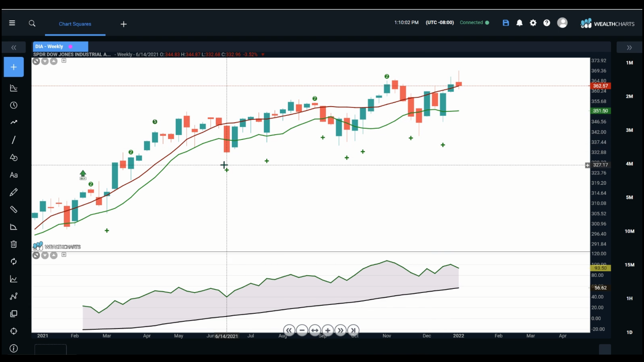This screenshot has width=644, height=362.
Task: Click the 351.50 green price label
Action: [600, 111]
